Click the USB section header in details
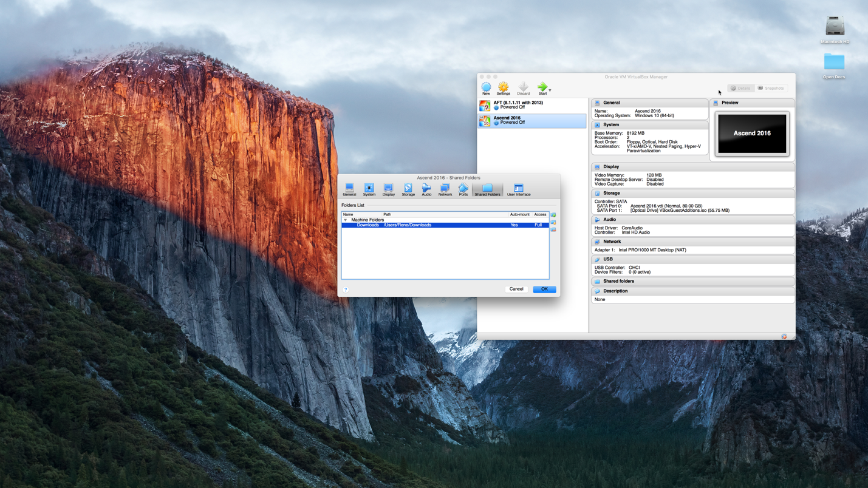 click(693, 259)
